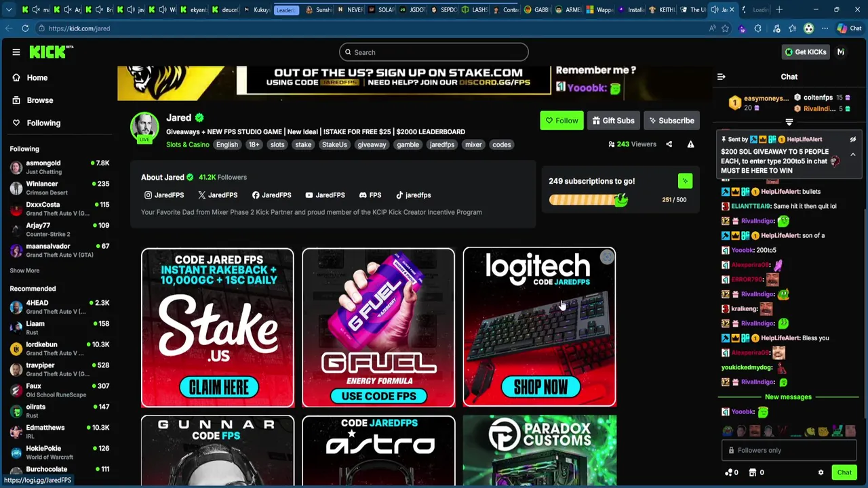Select the giveaway tag

point(372,144)
